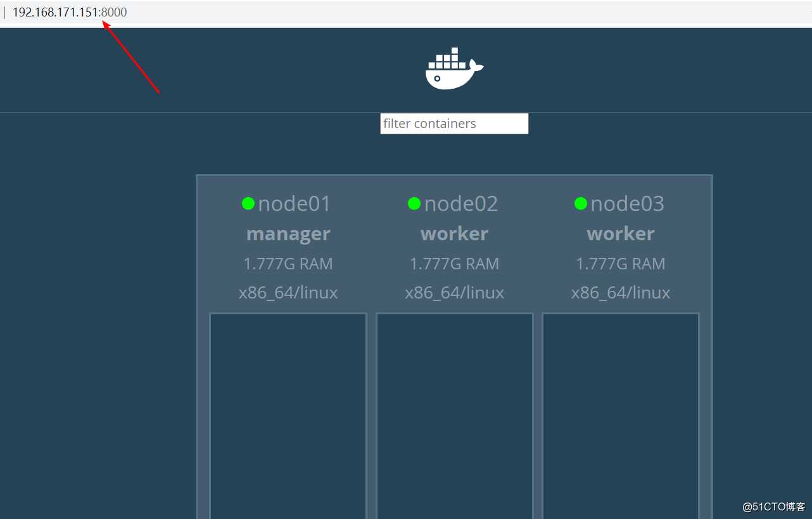Screen dimensions: 812x519
Task: Click 1.777G RAM text under node03
Action: [621, 264]
